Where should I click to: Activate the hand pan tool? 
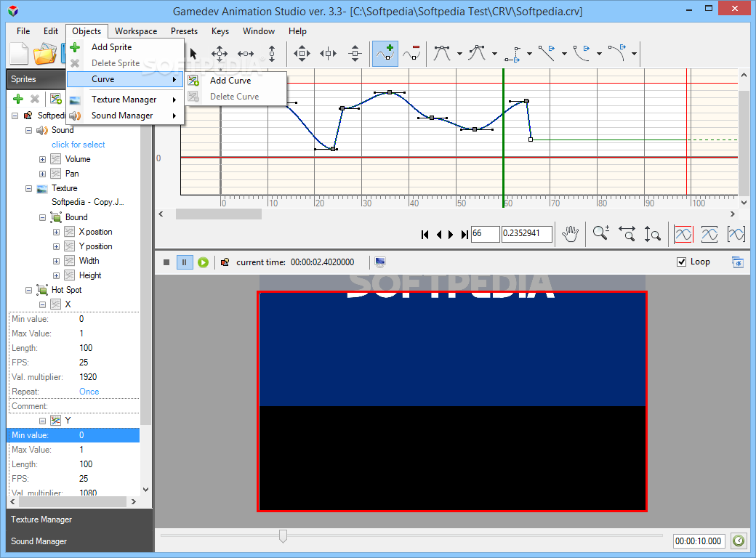pos(571,234)
